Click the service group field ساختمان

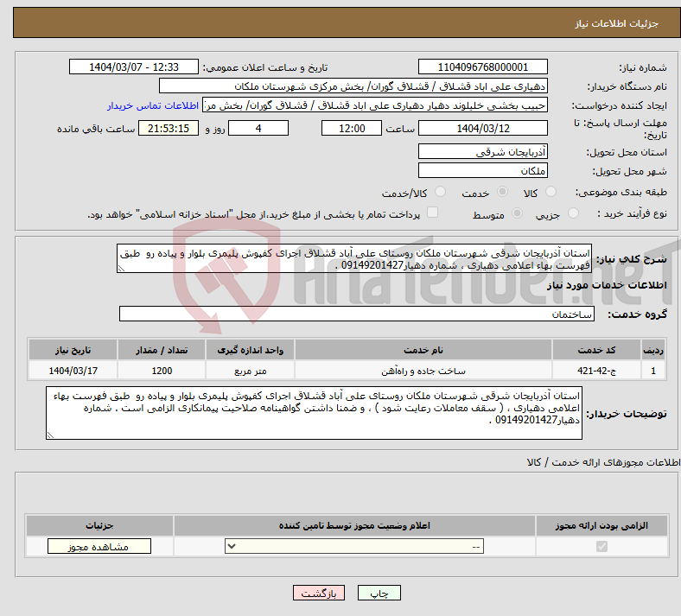tap(357, 314)
